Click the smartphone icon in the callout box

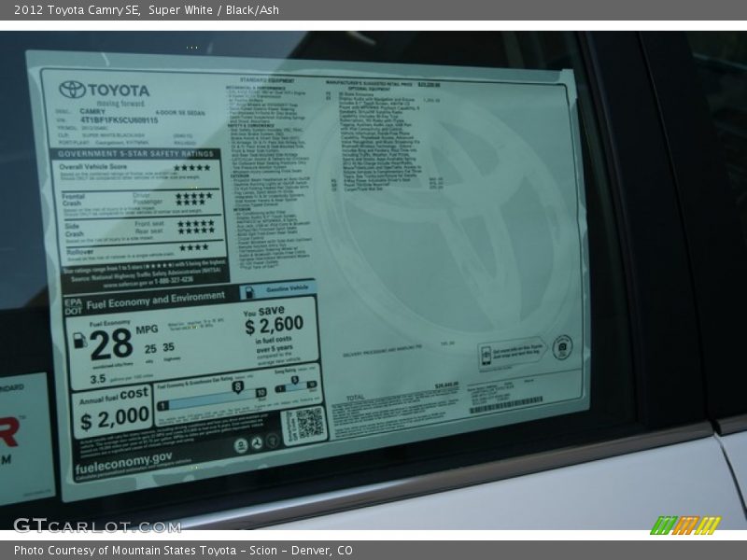point(486,356)
